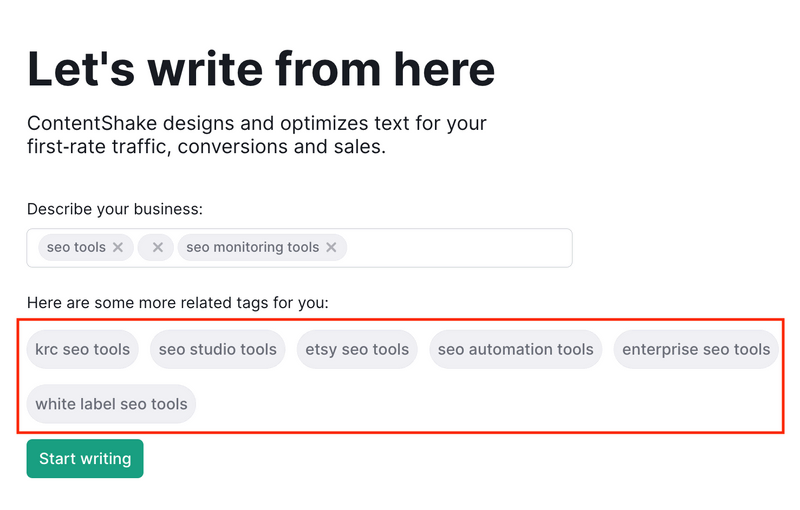This screenshot has width=800, height=510.
Task: Click the 'Describe your business:' label
Action: (115, 209)
